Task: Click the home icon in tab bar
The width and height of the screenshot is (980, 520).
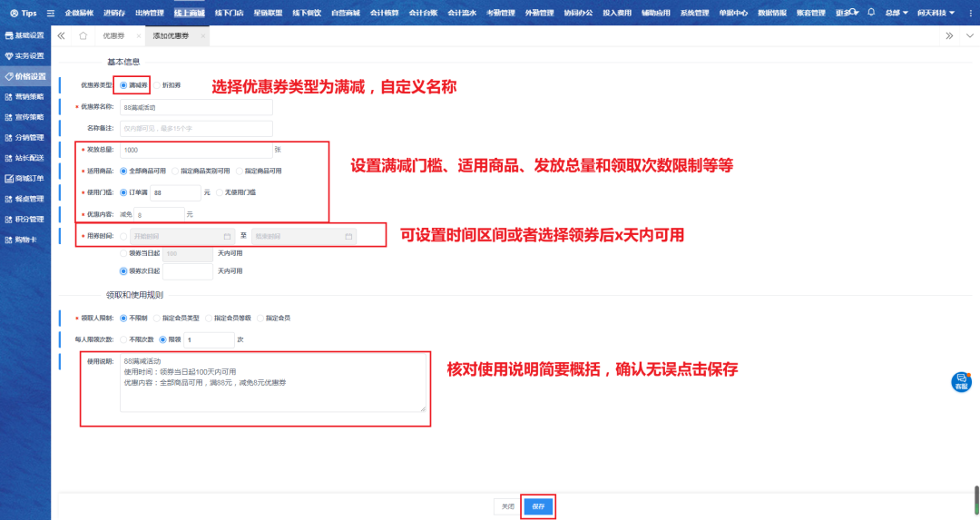Action: click(x=83, y=35)
